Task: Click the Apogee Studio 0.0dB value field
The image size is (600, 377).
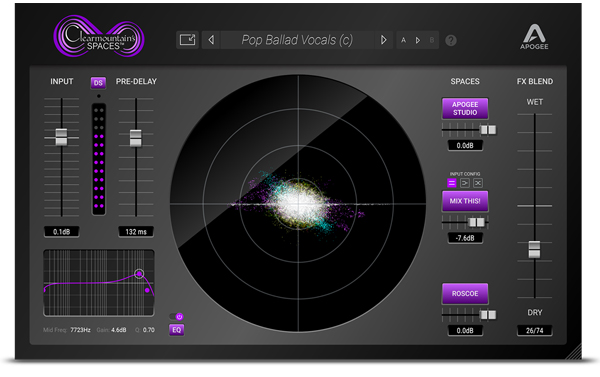Action: point(465,145)
